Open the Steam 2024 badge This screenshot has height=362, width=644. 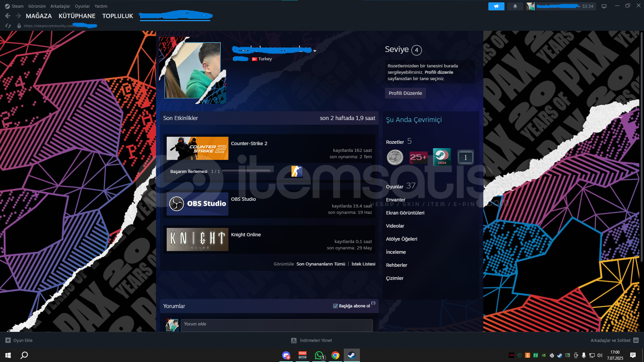click(442, 157)
